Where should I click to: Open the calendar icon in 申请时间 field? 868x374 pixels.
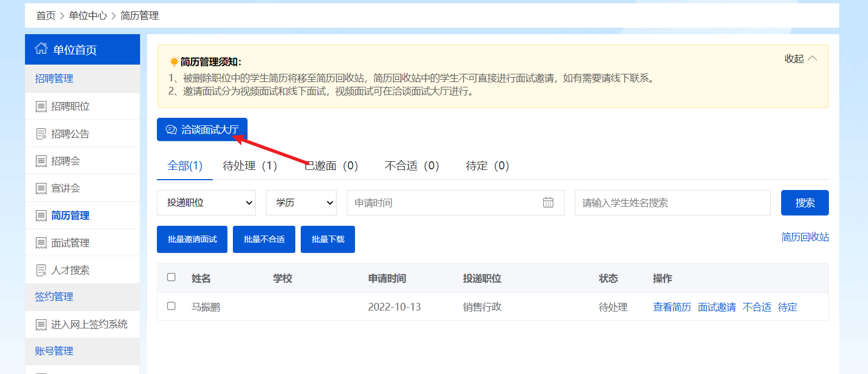point(548,202)
